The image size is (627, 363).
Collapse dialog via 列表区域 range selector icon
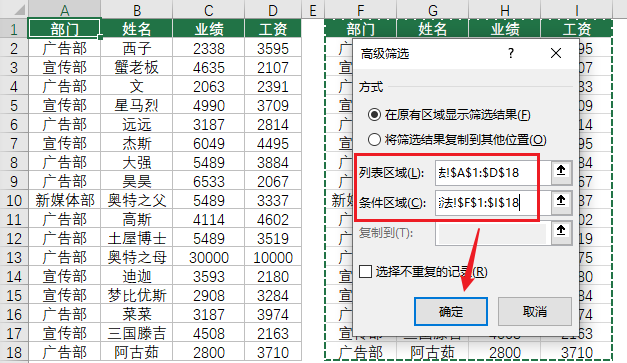pos(561,172)
